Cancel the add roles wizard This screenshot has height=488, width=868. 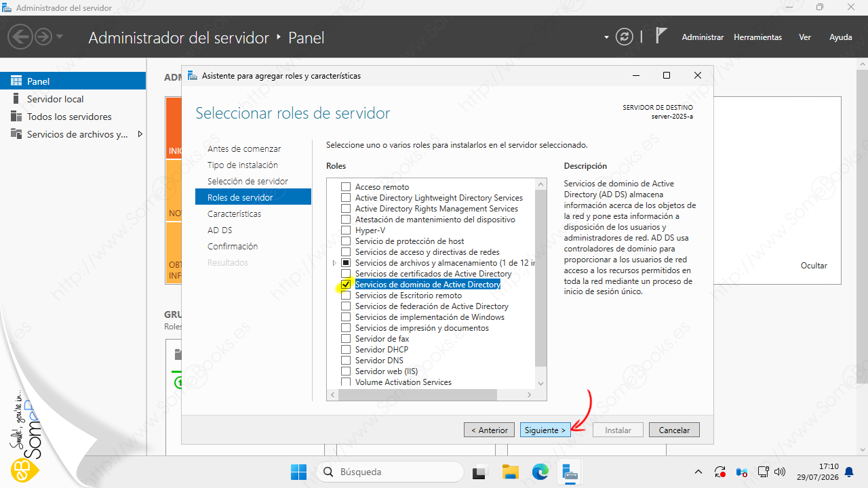coord(674,430)
